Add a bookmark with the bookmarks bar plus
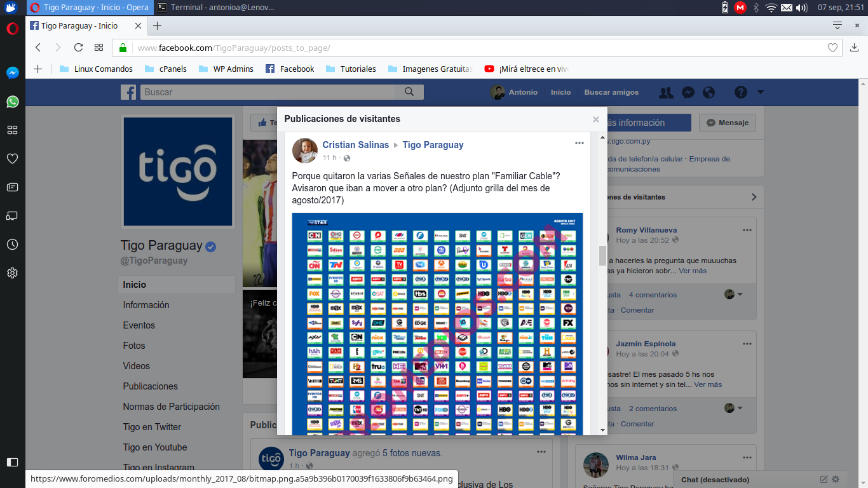 (37, 69)
